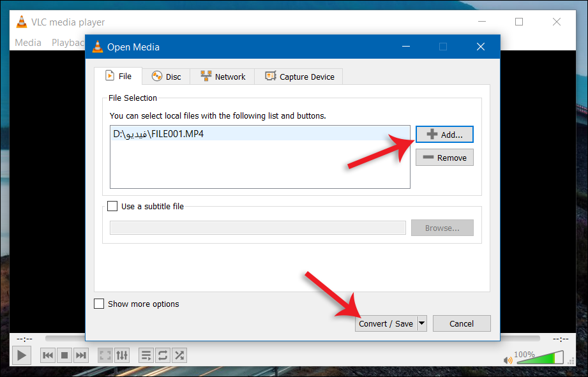Close the Open Media dialog

pyautogui.click(x=480, y=47)
